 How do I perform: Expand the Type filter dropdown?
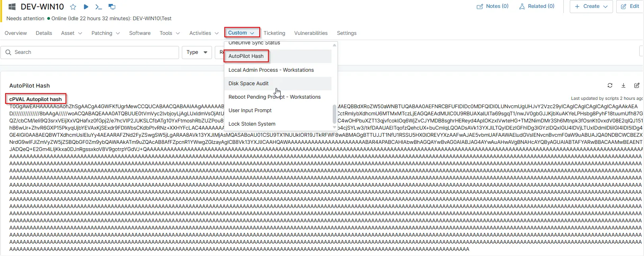point(197,52)
